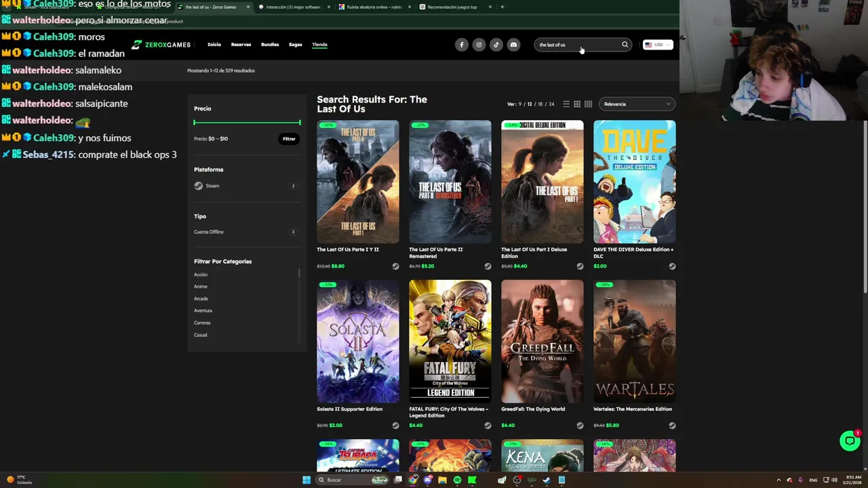Viewport: 868px width, 488px height.
Task: Open Bundles menu item
Action: coord(270,45)
